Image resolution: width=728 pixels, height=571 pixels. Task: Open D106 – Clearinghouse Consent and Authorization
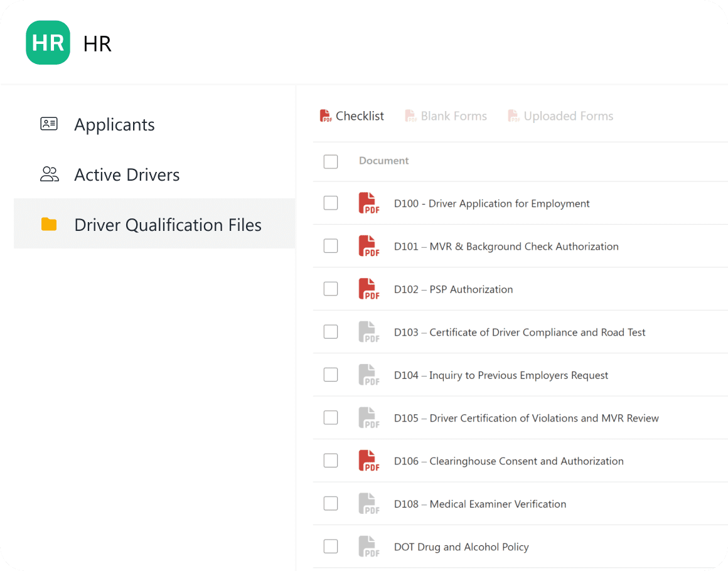(x=509, y=461)
